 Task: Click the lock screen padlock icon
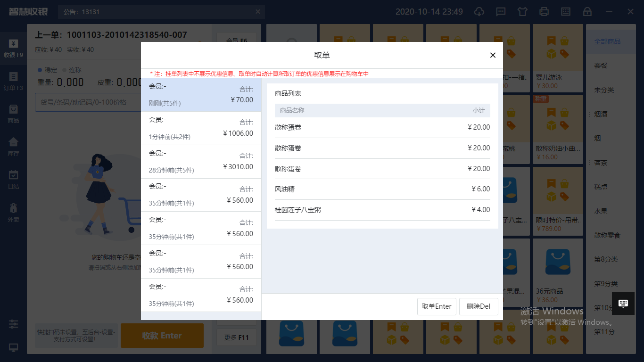587,12
